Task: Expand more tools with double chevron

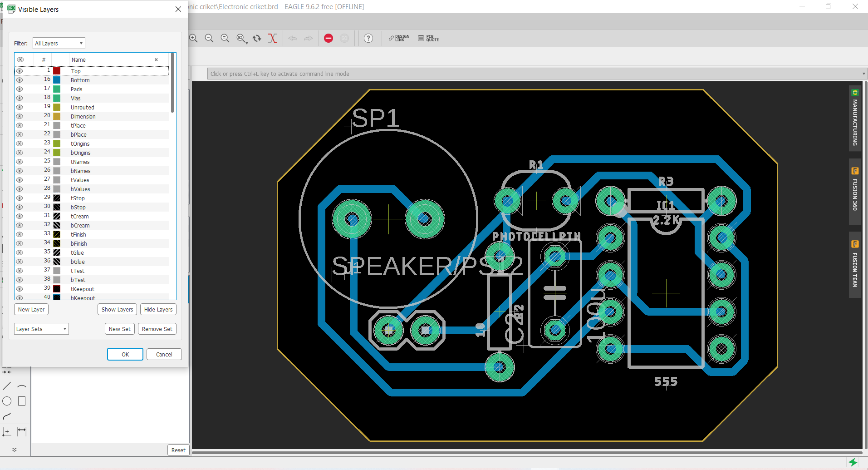Action: click(x=15, y=450)
